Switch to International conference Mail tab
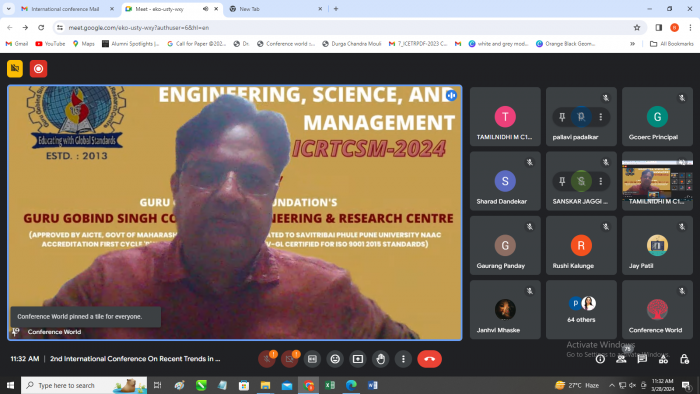Viewport: 700px width, 394px height. pyautogui.click(x=67, y=9)
